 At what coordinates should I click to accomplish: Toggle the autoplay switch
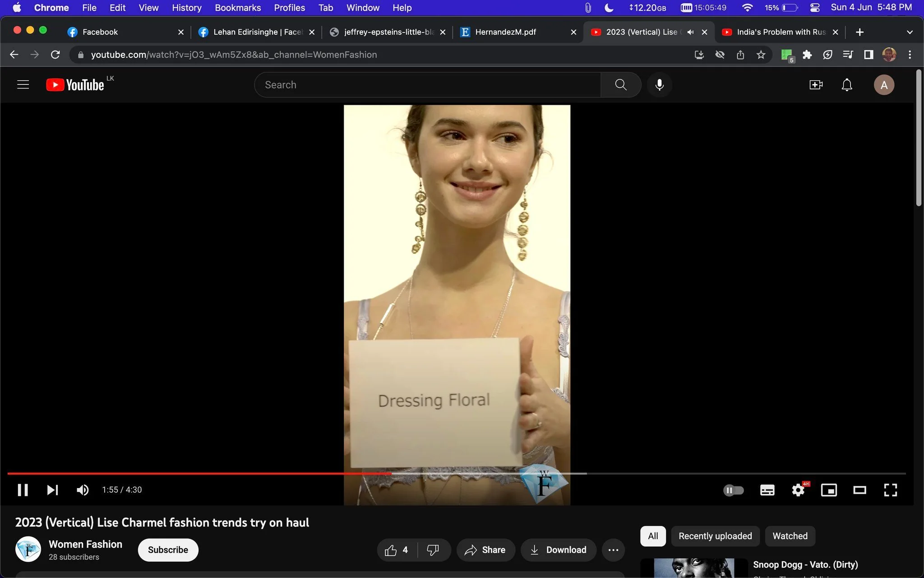point(733,490)
